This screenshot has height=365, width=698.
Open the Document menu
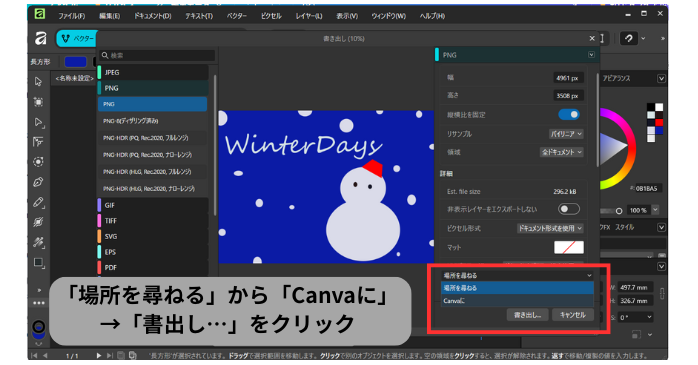[152, 16]
